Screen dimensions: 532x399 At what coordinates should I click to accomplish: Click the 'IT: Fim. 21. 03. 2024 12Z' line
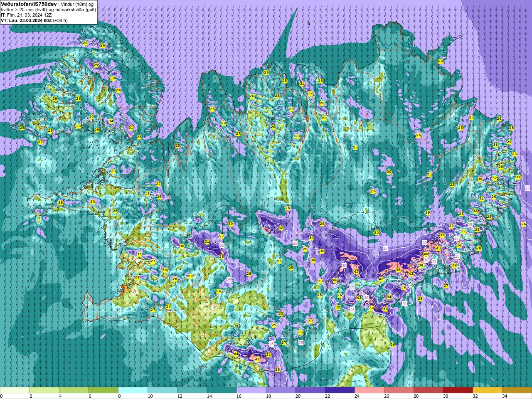[26, 15]
